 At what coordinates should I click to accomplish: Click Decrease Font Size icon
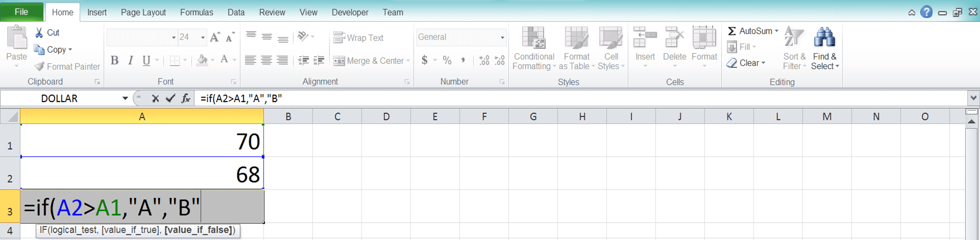tap(230, 37)
